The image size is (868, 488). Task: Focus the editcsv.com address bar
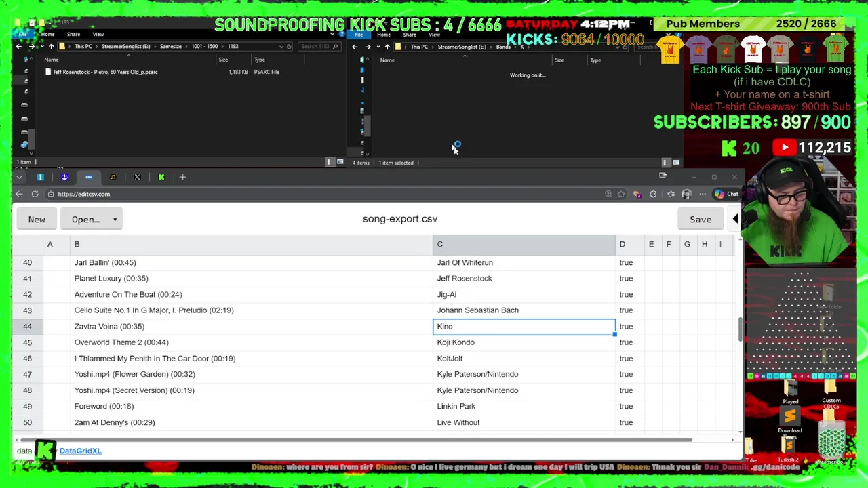click(x=325, y=194)
